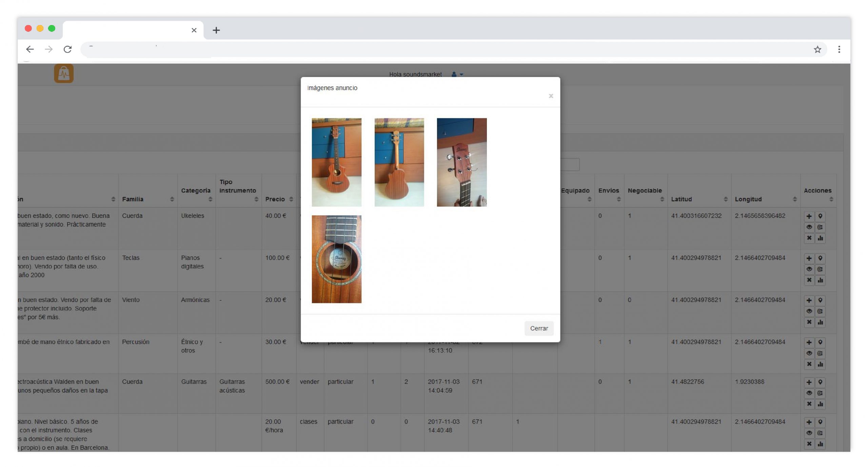This screenshot has height=467, width=868.
Task: Close the Imágenes anuncio dialog with X
Action: tap(551, 96)
